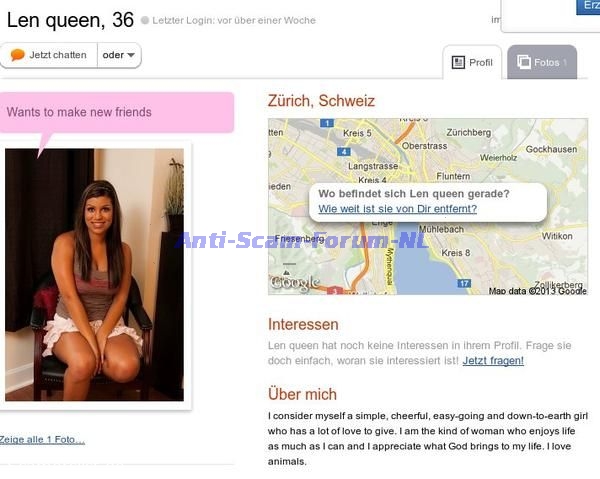Expand the oder dropdown arrow
Screen dimensions: 600x479
click(131, 55)
